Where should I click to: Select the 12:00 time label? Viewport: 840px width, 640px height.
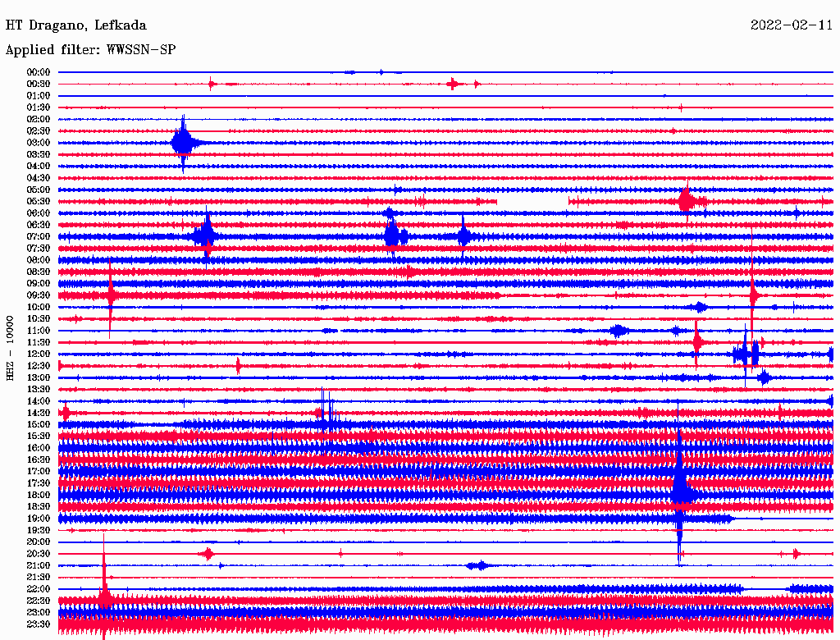coord(39,354)
